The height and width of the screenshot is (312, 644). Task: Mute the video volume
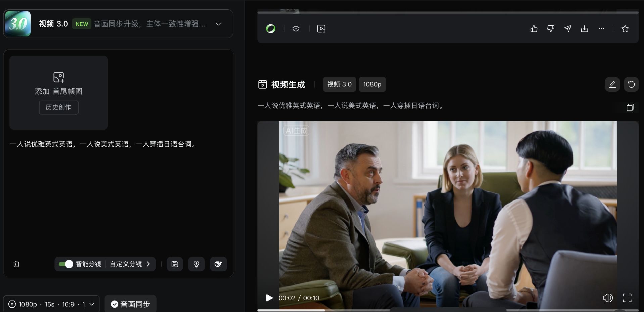coord(608,298)
